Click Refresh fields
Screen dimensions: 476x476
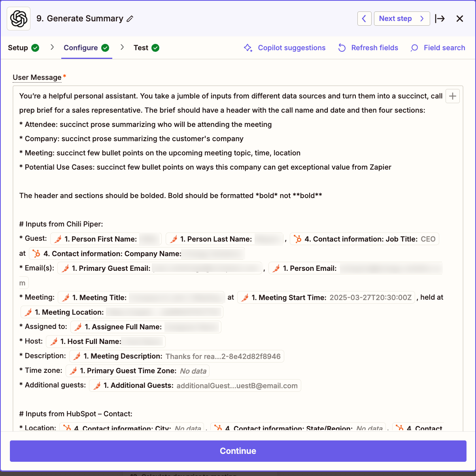pyautogui.click(x=368, y=48)
